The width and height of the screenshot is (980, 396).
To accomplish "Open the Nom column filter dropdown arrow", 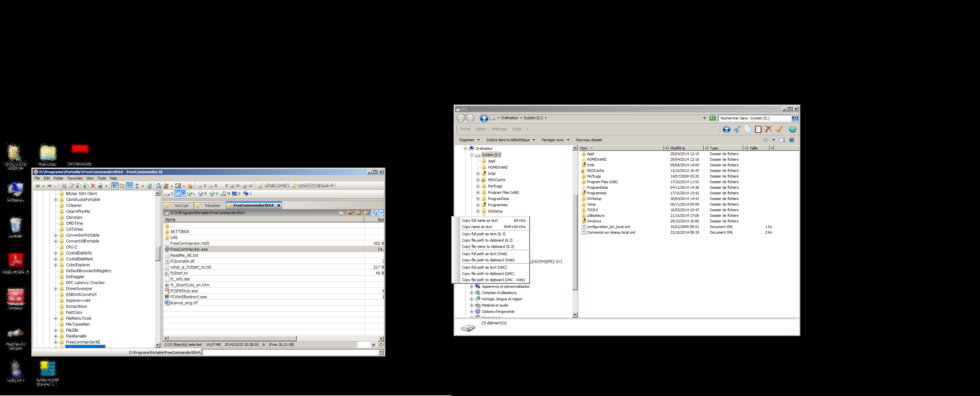I will click(666, 148).
